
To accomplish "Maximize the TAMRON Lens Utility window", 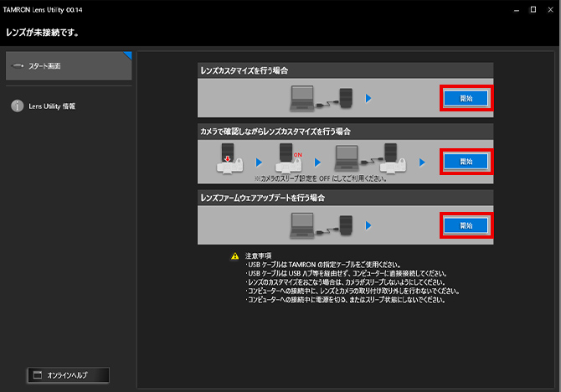I will (x=533, y=10).
